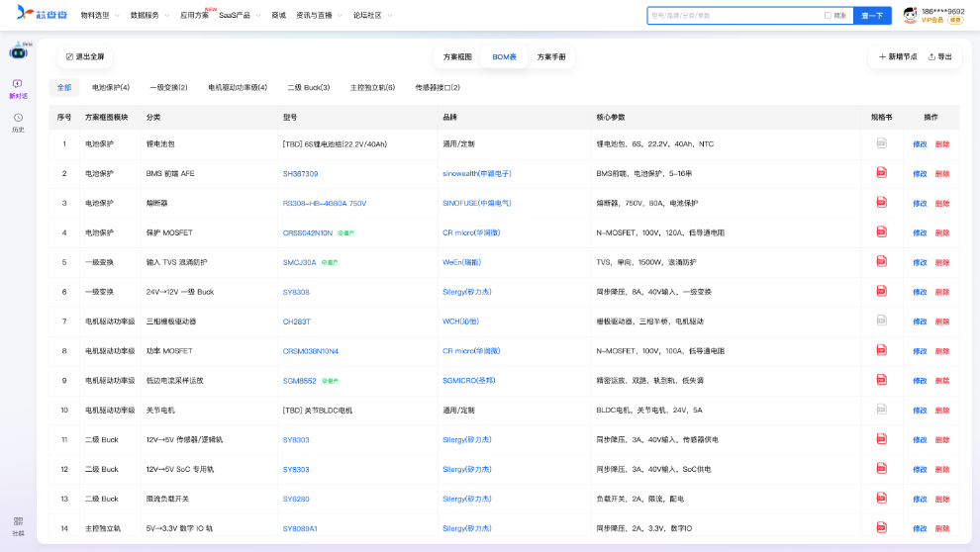Image resolution: width=980 pixels, height=552 pixels.
Task: Focus the part number search field
Action: (735, 16)
